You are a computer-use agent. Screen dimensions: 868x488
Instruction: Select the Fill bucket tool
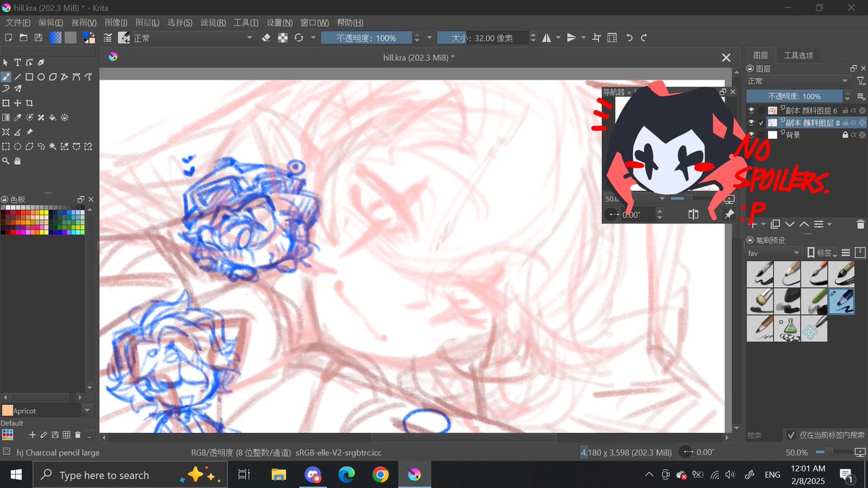tap(53, 117)
